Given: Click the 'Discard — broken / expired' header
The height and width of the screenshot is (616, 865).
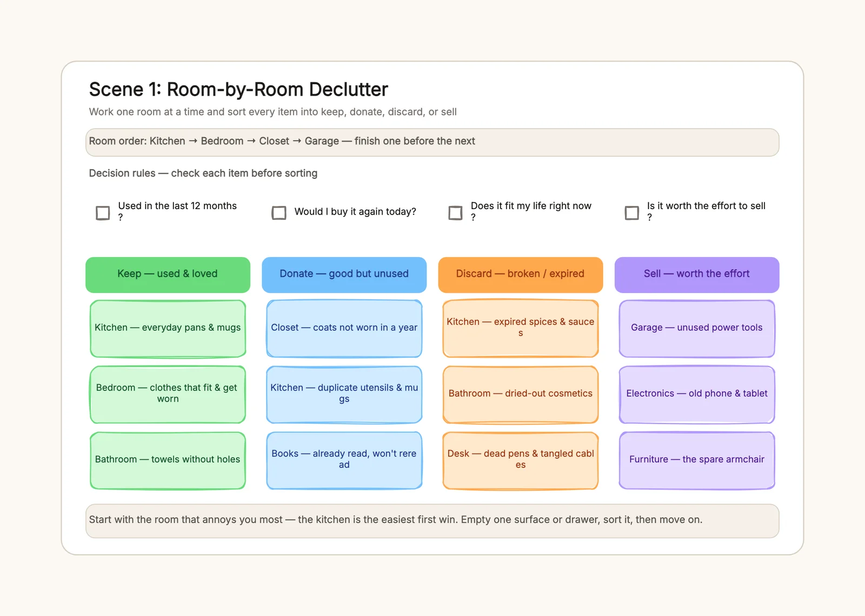Looking at the screenshot, I should click(x=520, y=274).
